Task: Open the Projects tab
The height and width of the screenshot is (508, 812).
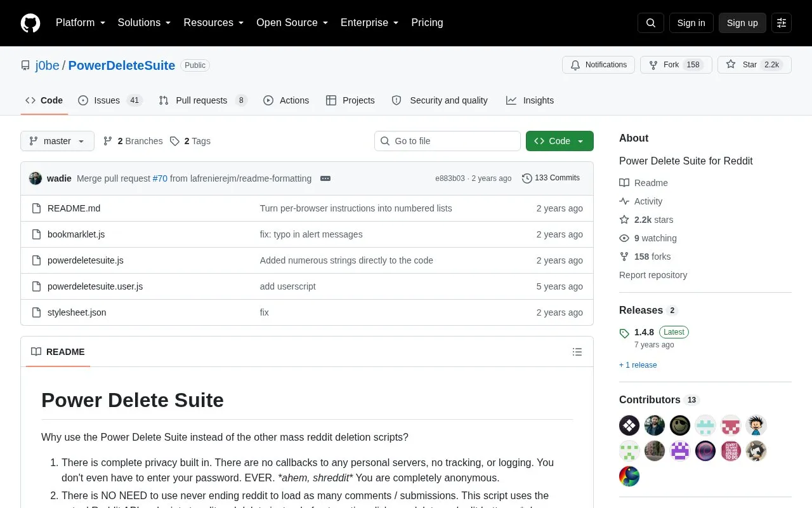Action: [x=350, y=100]
